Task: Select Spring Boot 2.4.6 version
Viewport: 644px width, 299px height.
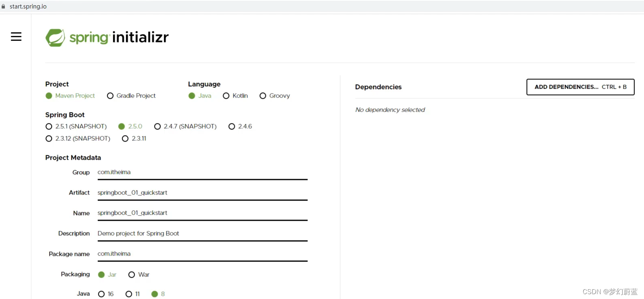Action: coord(240,126)
